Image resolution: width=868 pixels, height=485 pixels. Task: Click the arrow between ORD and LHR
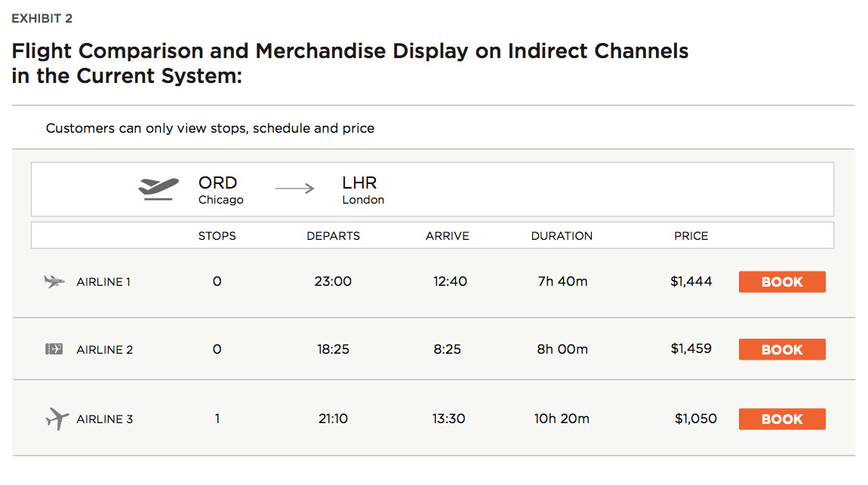coord(294,189)
